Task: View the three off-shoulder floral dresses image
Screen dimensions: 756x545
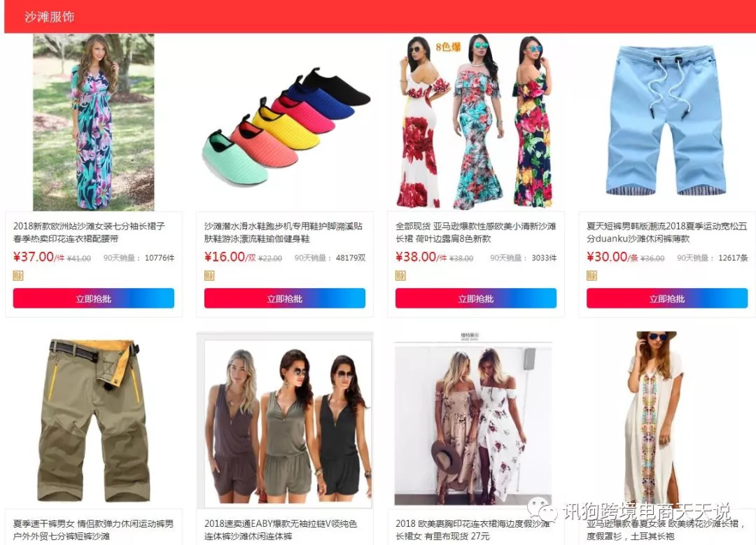Action: point(476,122)
